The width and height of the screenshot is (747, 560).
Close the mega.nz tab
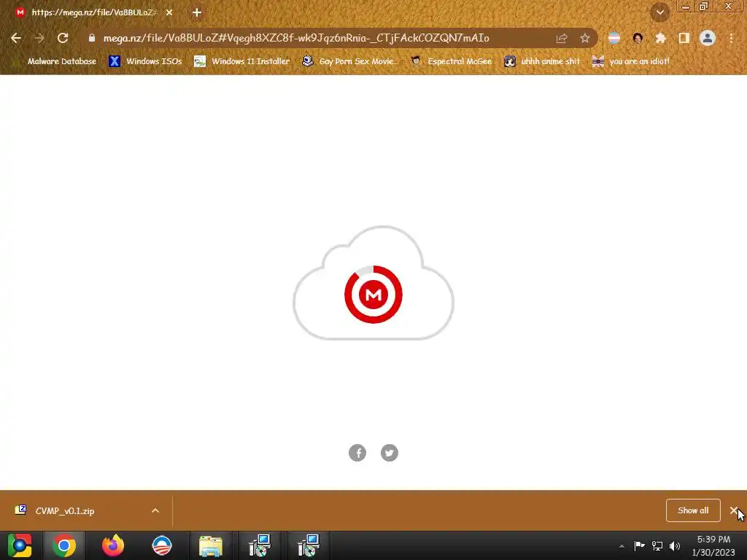click(x=169, y=13)
